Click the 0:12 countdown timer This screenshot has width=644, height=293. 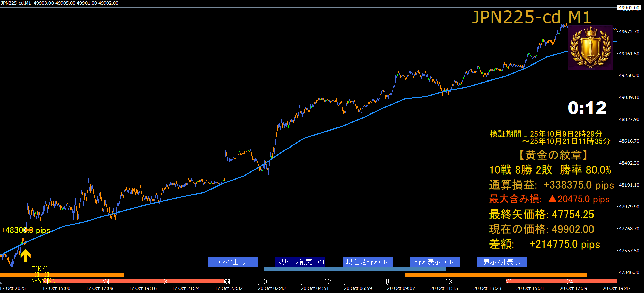(x=587, y=108)
